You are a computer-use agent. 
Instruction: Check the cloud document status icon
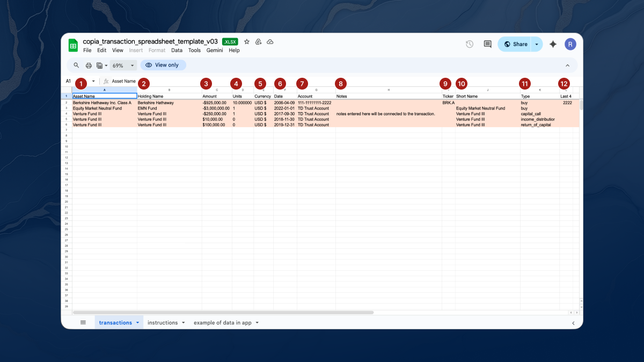[x=270, y=42]
